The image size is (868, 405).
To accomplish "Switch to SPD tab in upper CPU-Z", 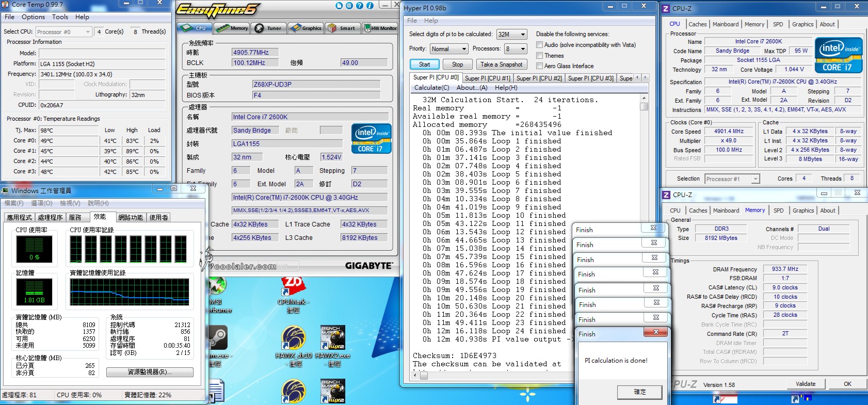I will [x=778, y=24].
